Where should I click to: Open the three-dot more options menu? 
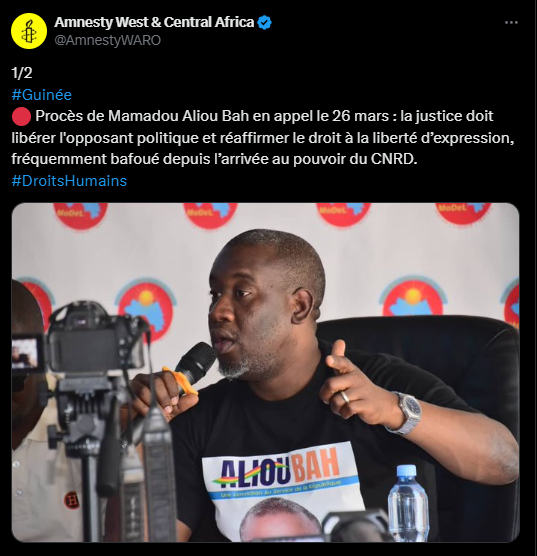[x=511, y=22]
